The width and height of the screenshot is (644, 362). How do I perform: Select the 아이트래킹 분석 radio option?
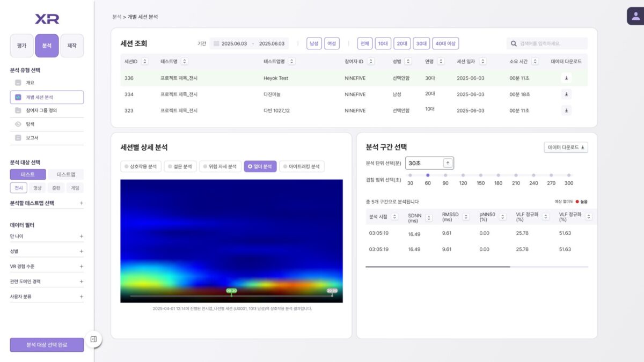coord(301,167)
